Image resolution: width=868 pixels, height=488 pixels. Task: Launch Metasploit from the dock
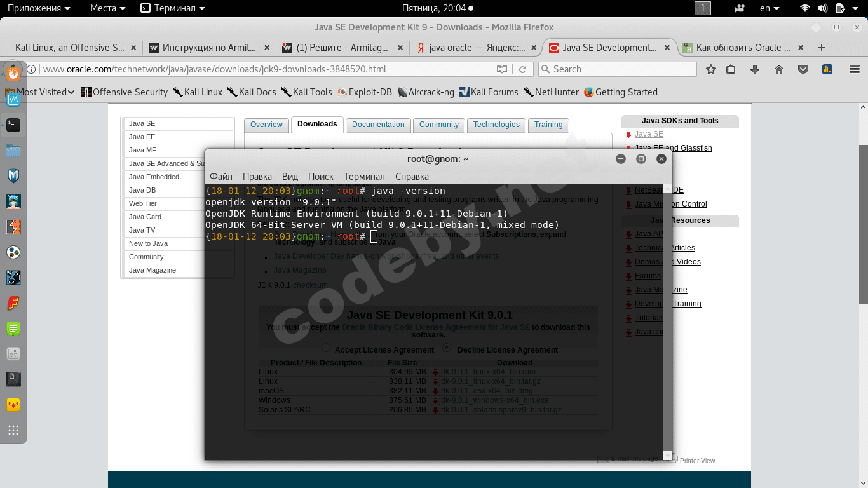(x=13, y=176)
